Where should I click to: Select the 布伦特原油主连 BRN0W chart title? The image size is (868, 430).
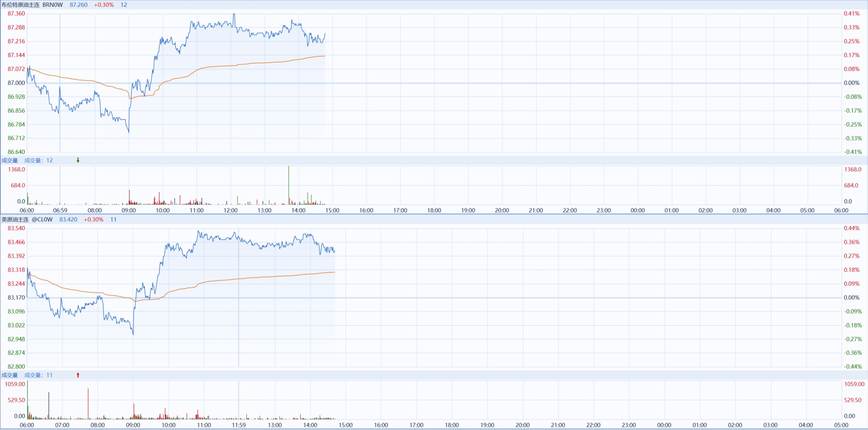[32, 5]
